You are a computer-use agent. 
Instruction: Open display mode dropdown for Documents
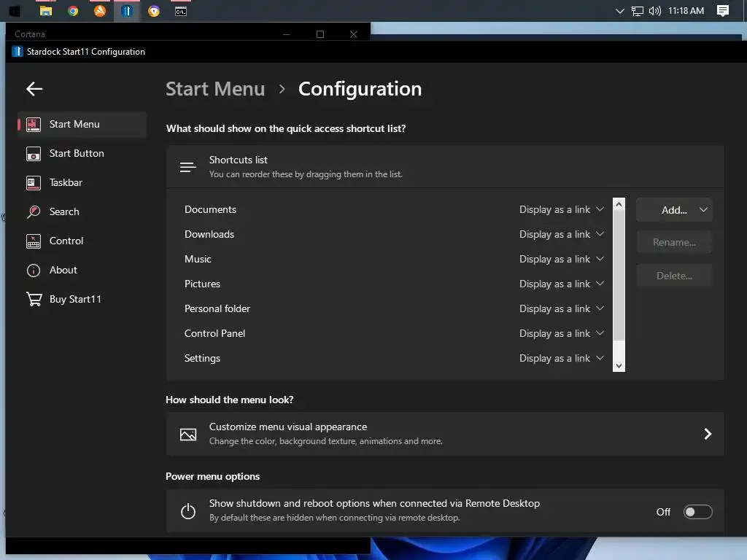coord(562,209)
